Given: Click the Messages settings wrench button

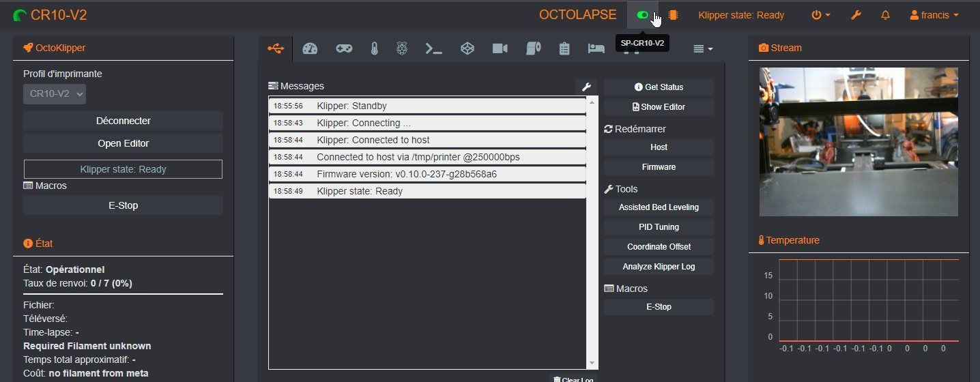Looking at the screenshot, I should 586,87.
